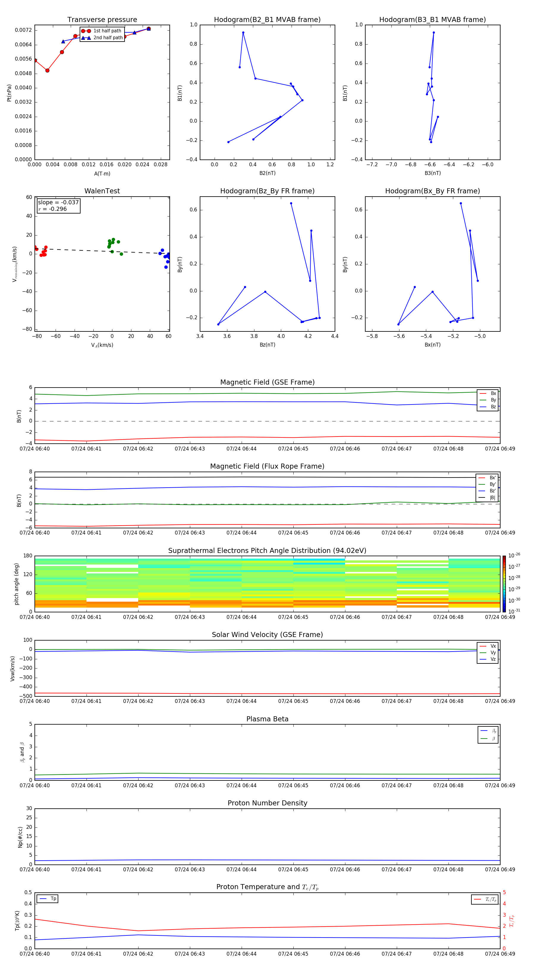Viewport: 535px width, 980px height.
Task: Click the 'Tp(10^6K)' y-axis label
Action: (17, 921)
